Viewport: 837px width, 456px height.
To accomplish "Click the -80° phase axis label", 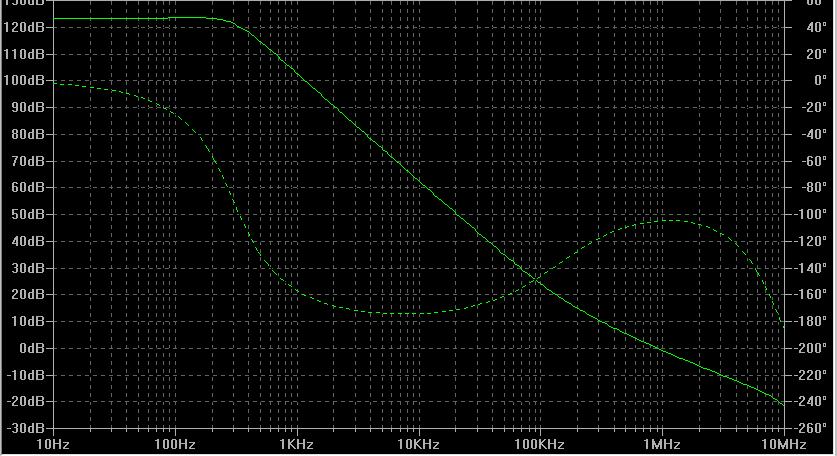I will coord(814,187).
